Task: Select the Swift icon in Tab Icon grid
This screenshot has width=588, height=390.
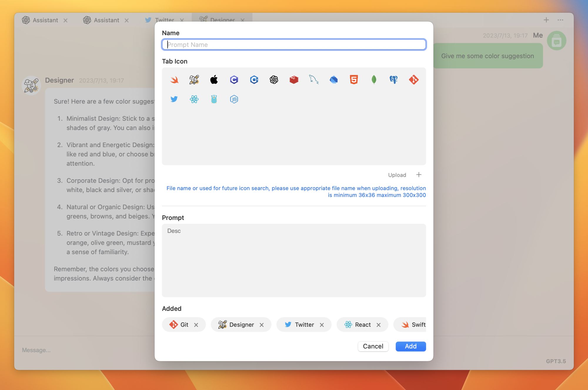Action: [174, 80]
